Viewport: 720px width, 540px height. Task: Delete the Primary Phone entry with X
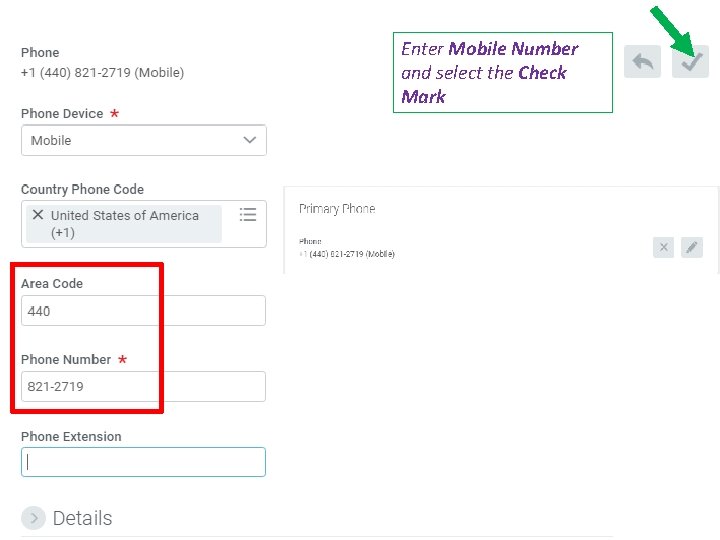[663, 247]
